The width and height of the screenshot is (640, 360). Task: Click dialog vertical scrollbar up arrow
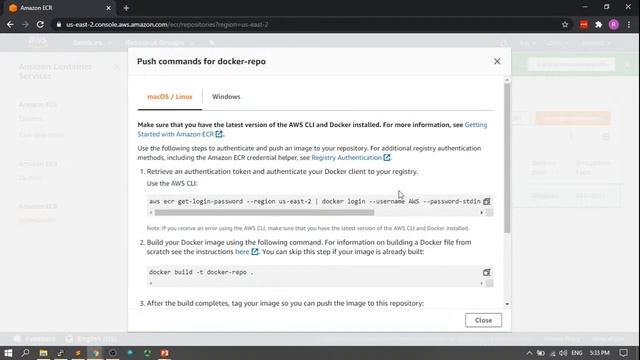(x=507, y=79)
